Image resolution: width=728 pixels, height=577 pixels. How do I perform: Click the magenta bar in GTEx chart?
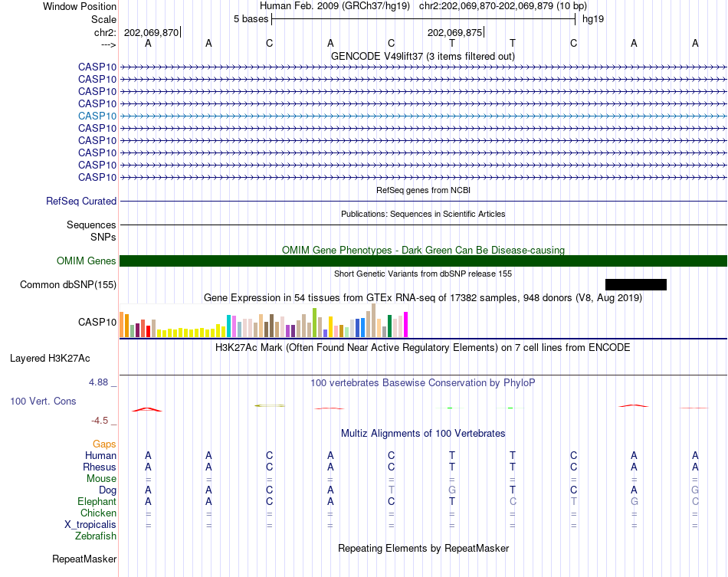coord(406,324)
